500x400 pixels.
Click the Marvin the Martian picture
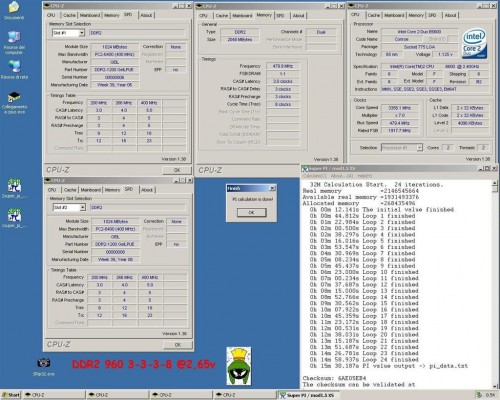(x=239, y=366)
